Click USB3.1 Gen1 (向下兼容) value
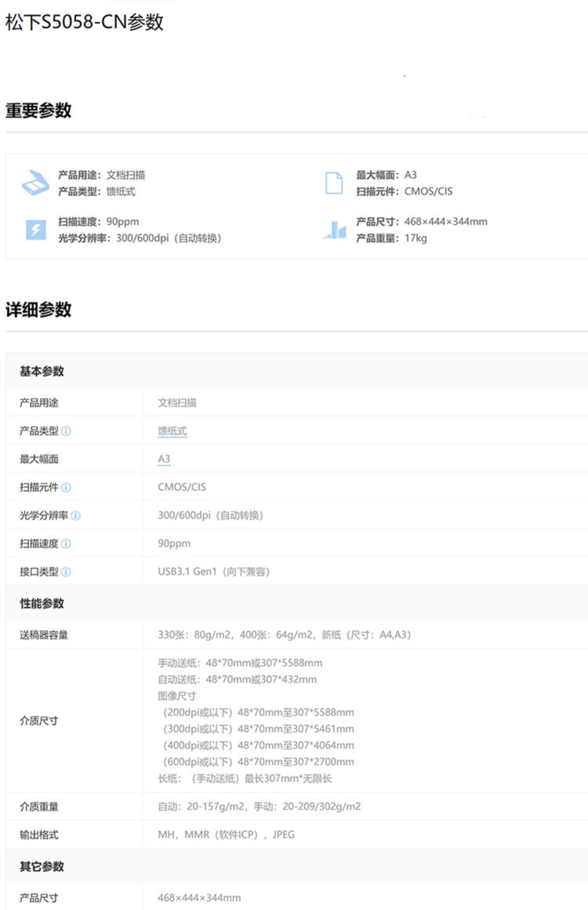 point(214,572)
